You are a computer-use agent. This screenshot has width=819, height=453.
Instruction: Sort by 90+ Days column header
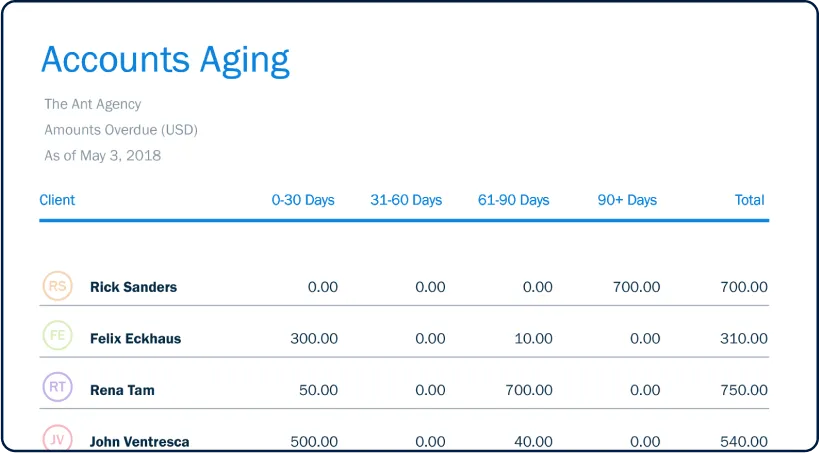627,200
